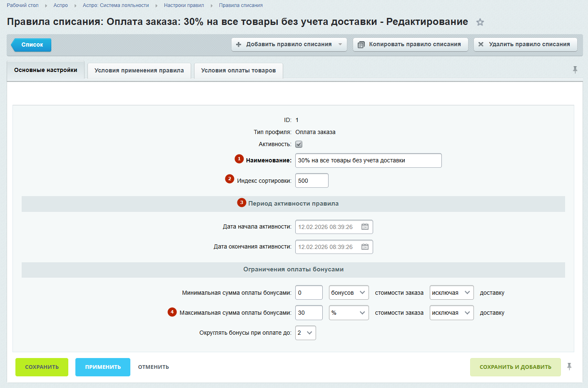This screenshot has width=588, height=388.
Task: Open calendar for activity end date
Action: tap(365, 247)
